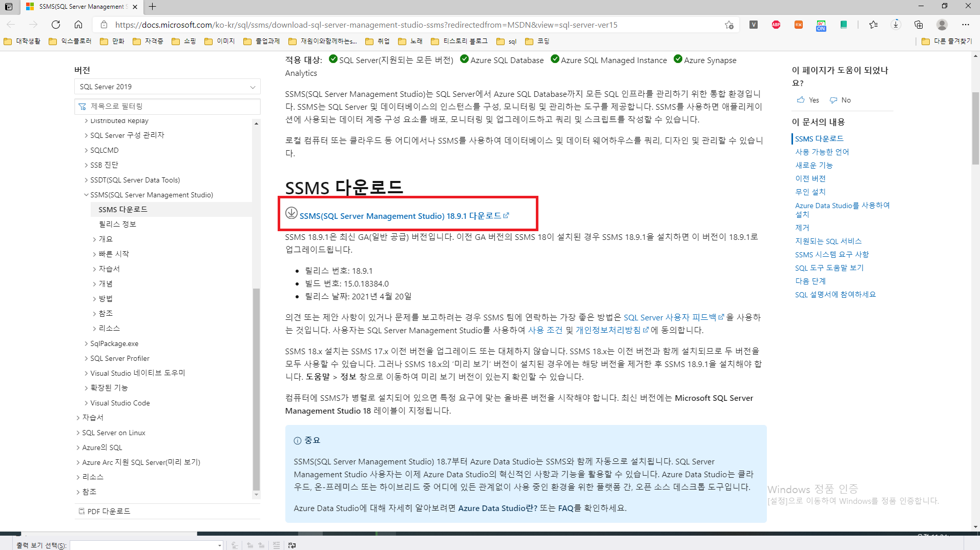
Task: Click the main page vertical scrollbar thumb
Action: pyautogui.click(x=975, y=128)
